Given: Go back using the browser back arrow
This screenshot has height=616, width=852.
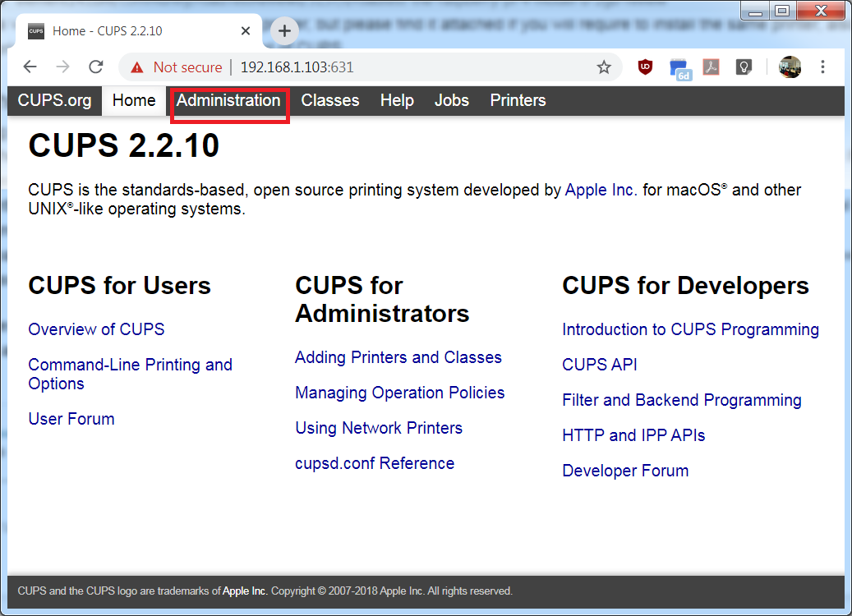Looking at the screenshot, I should point(30,67).
